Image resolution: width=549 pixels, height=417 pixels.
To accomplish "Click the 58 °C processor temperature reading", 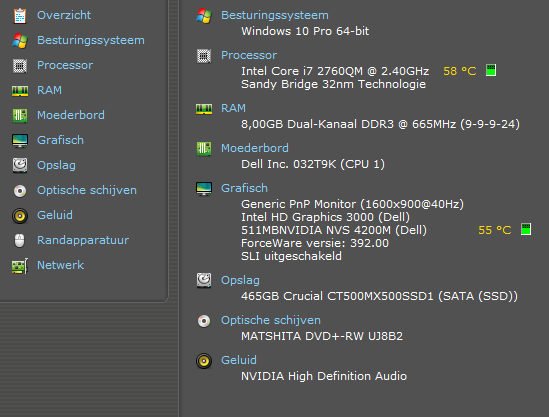I will [460, 71].
